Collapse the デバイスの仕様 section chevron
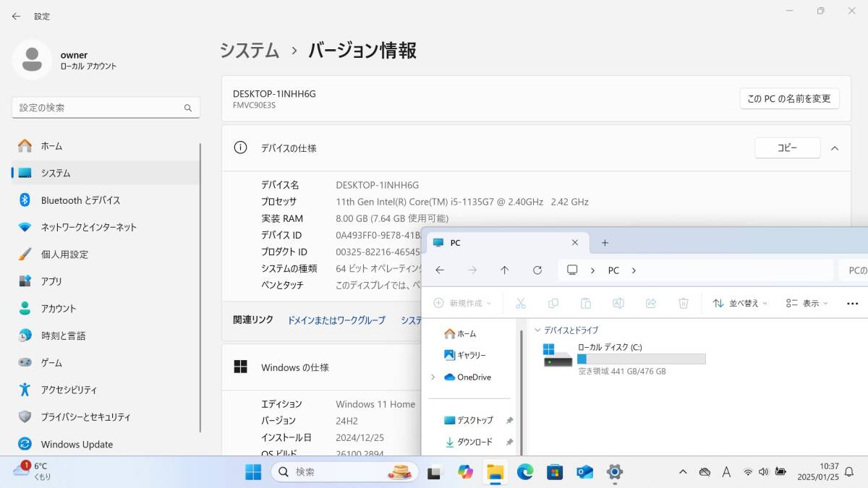Screen dimensions: 868x488 834,147
